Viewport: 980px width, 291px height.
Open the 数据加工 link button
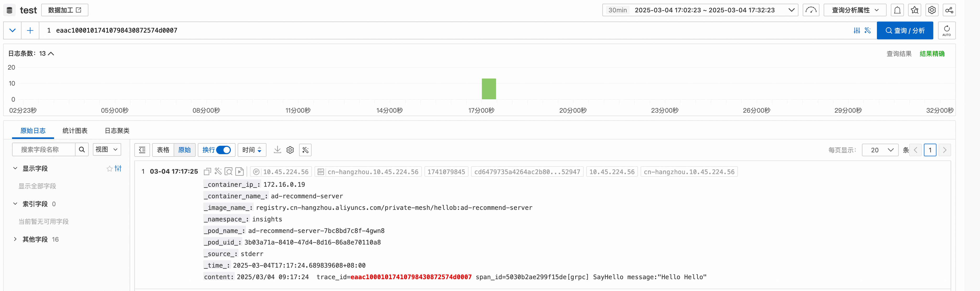[x=65, y=10]
